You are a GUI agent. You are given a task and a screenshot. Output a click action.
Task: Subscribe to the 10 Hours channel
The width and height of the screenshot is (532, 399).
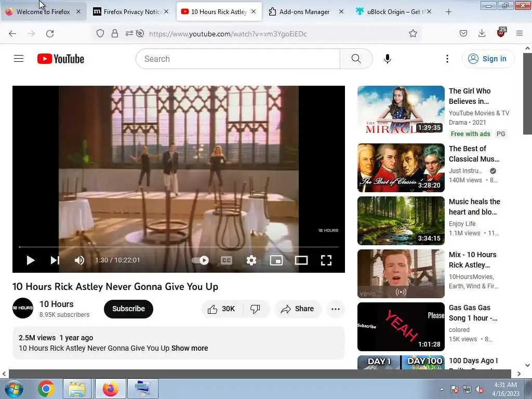pos(129,309)
